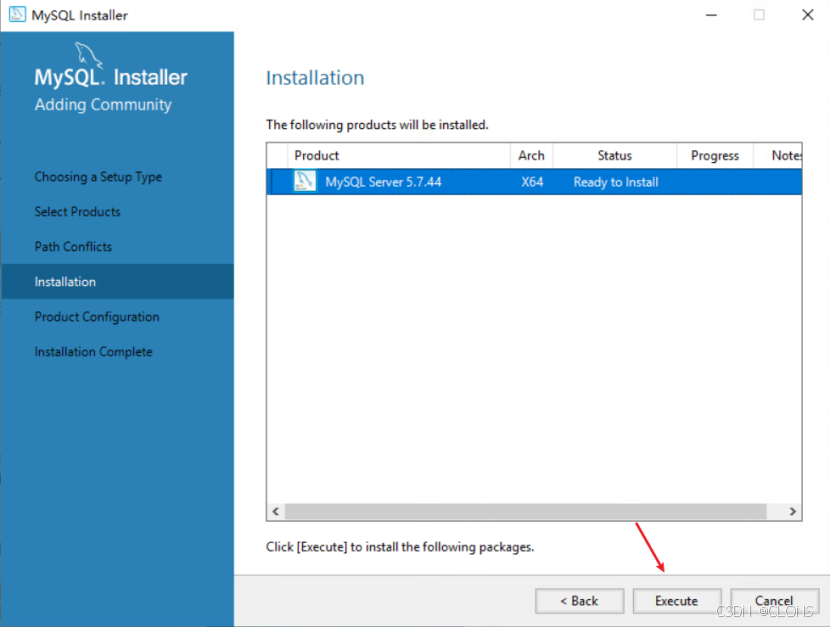Click the horizontal scrollbar thumb
The height and width of the screenshot is (627, 830).
click(526, 511)
